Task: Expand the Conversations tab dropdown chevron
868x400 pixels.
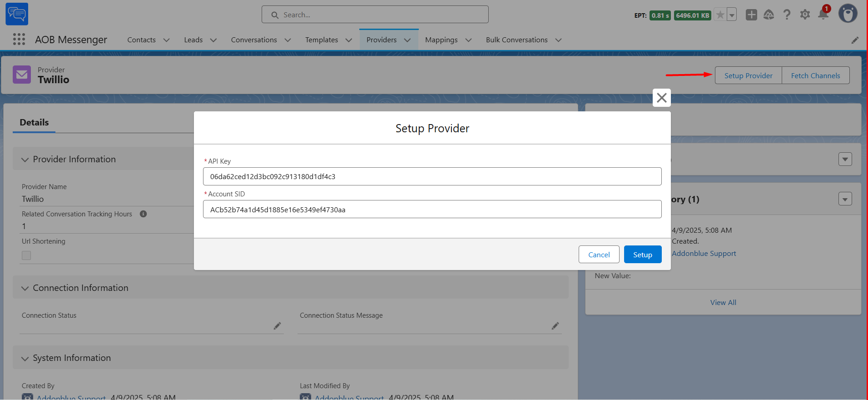Action: pos(288,40)
